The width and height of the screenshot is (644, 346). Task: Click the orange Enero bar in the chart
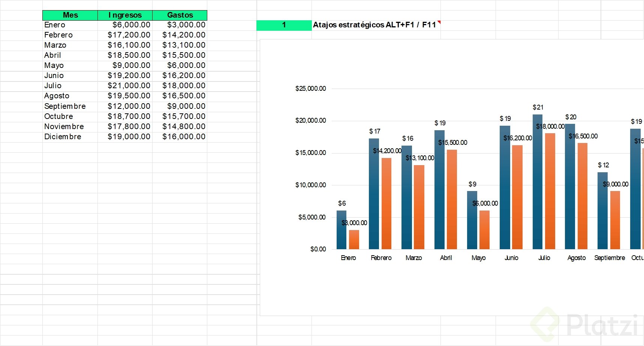tap(354, 239)
